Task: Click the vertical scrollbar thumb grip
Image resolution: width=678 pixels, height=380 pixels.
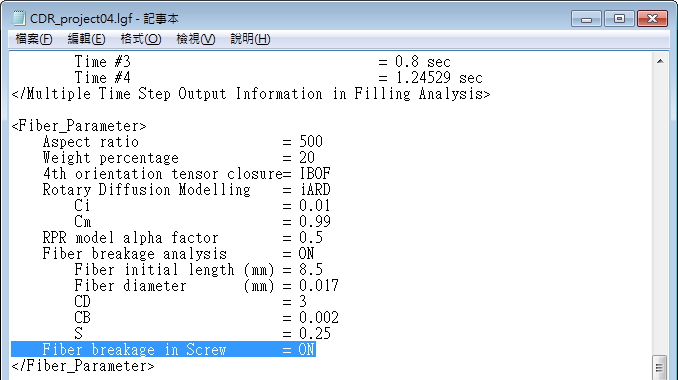Action: (x=660, y=367)
